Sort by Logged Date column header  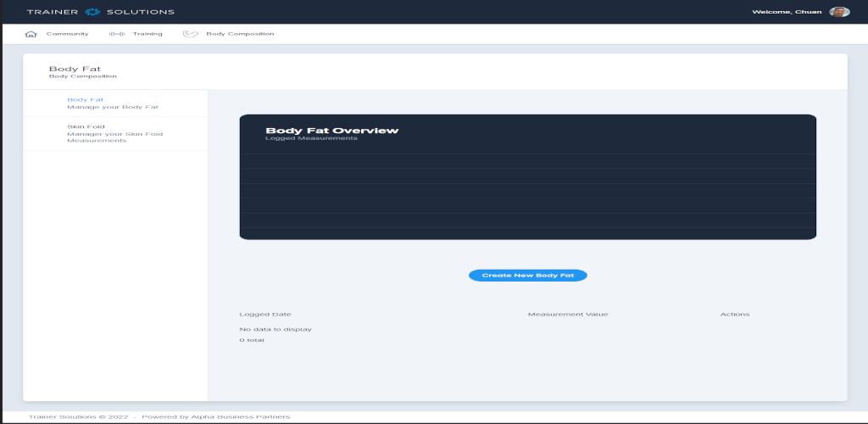[x=265, y=314]
